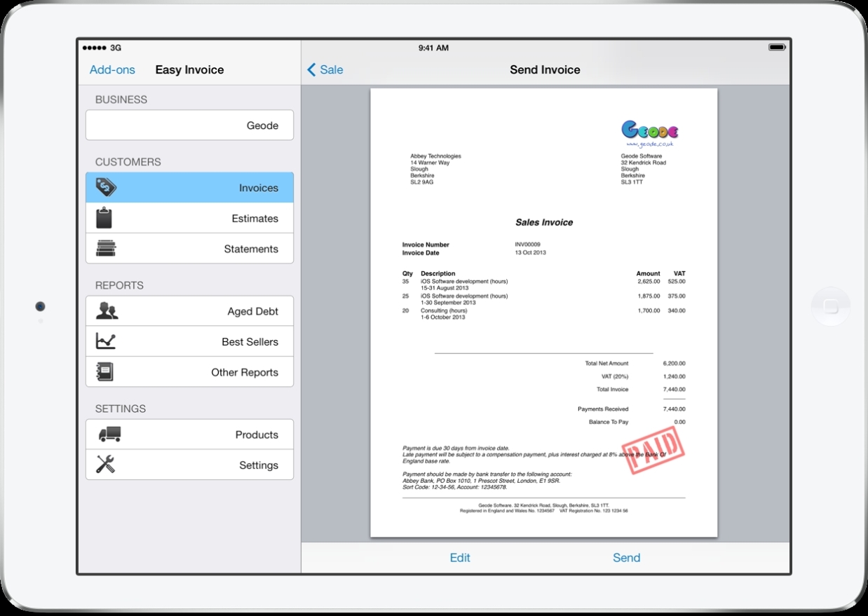Tap the amount 2,625.00

pos(649,281)
